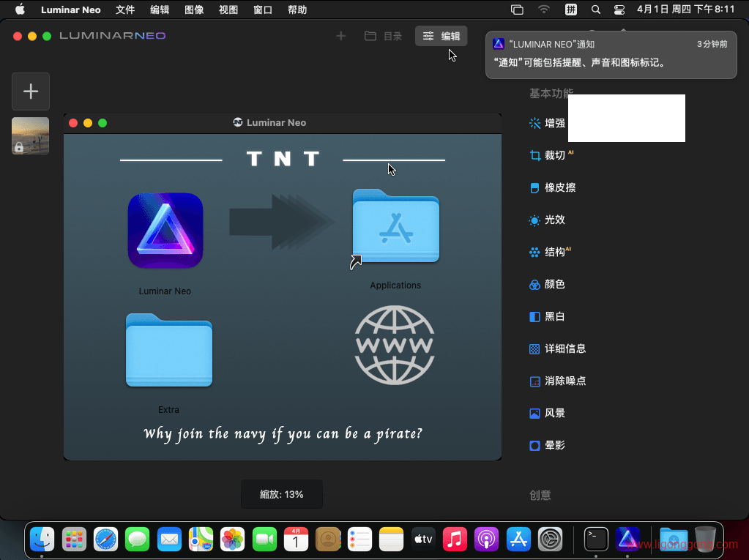The width and height of the screenshot is (749, 560).
Task: Click the plus icon in top toolbar
Action: coord(341,36)
